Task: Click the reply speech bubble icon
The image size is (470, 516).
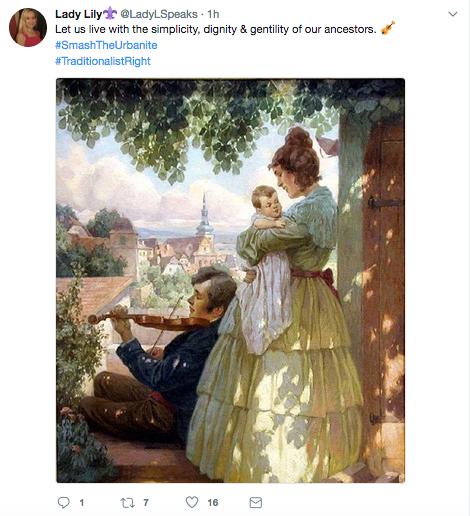Action: pyautogui.click(x=64, y=502)
